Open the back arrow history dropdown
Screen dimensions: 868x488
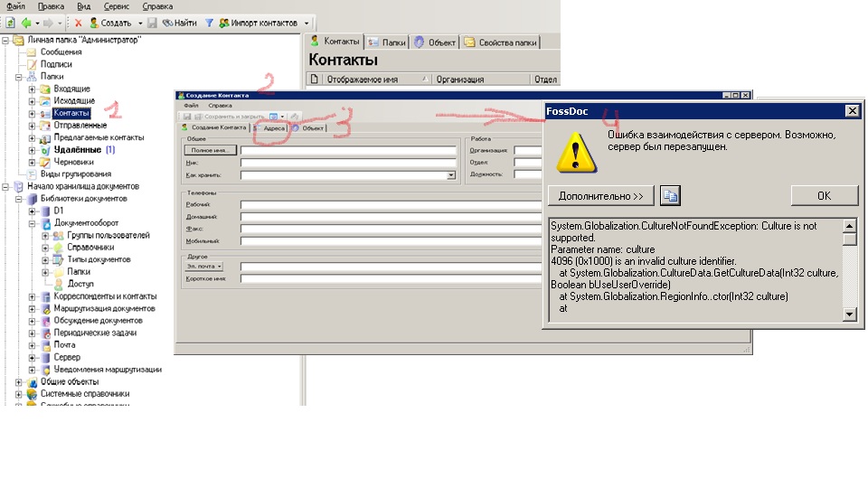38,23
